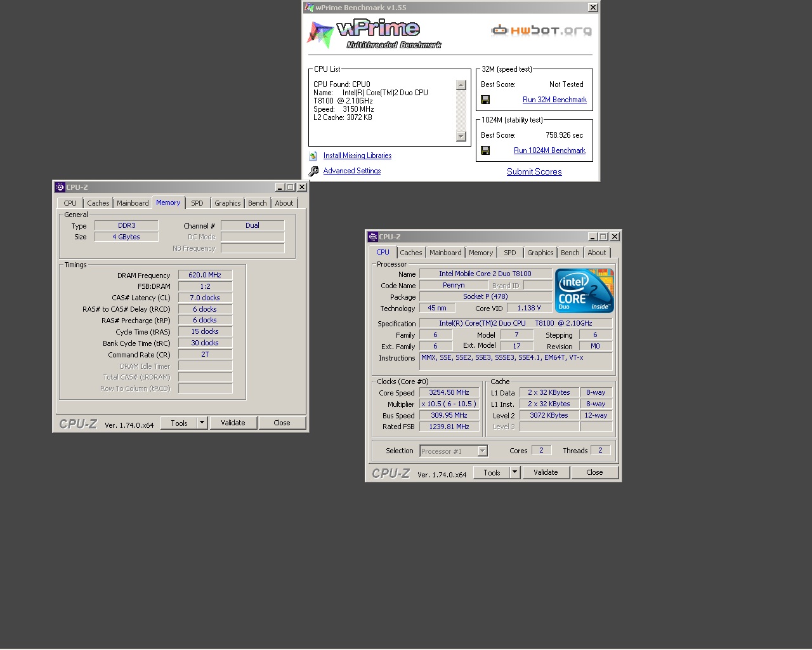Viewport: 812px width, 650px height.
Task: Open Install Missing Libraries link
Action: 357,156
